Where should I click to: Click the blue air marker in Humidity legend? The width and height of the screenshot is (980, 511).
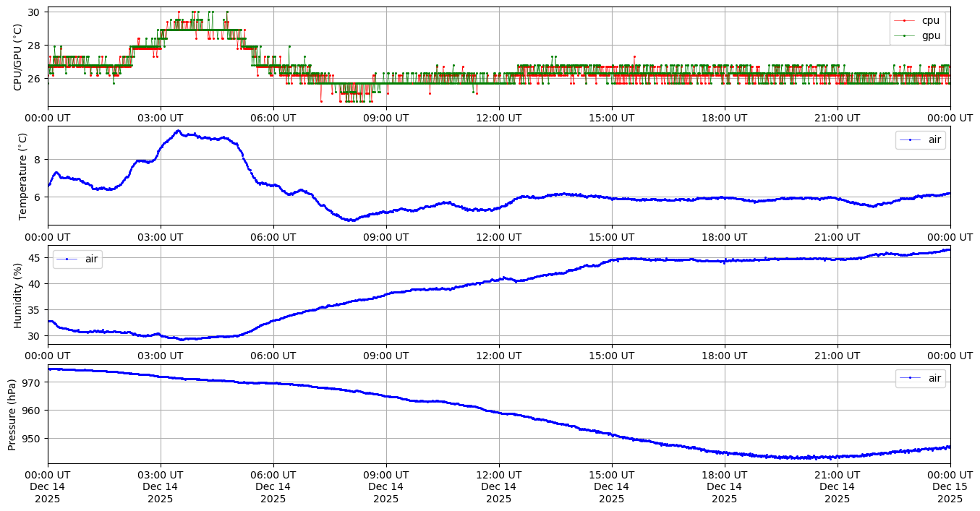pos(67,259)
